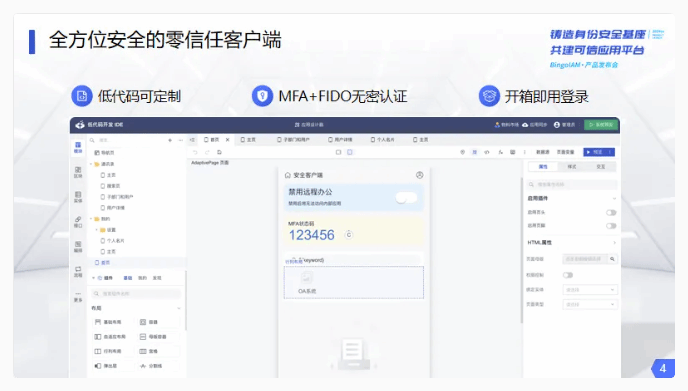Click the 数据源 toolbar button
Image resolution: width=688 pixels, height=391 pixels.
point(543,152)
